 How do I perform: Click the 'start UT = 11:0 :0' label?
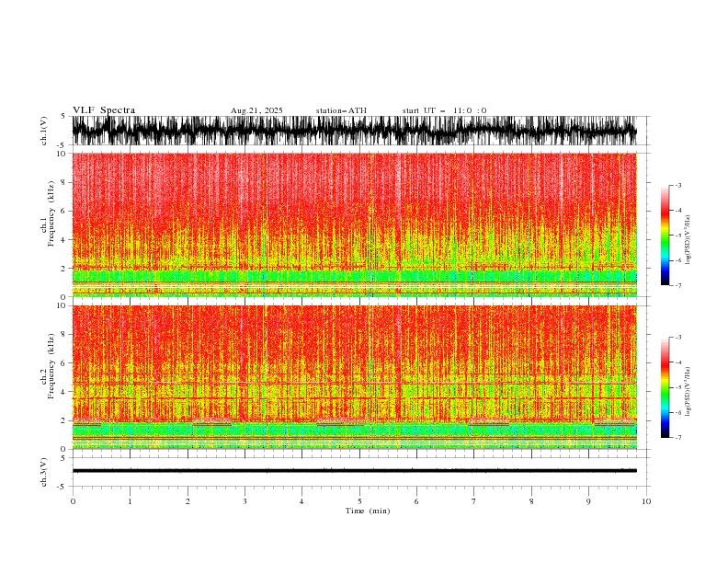[444, 110]
